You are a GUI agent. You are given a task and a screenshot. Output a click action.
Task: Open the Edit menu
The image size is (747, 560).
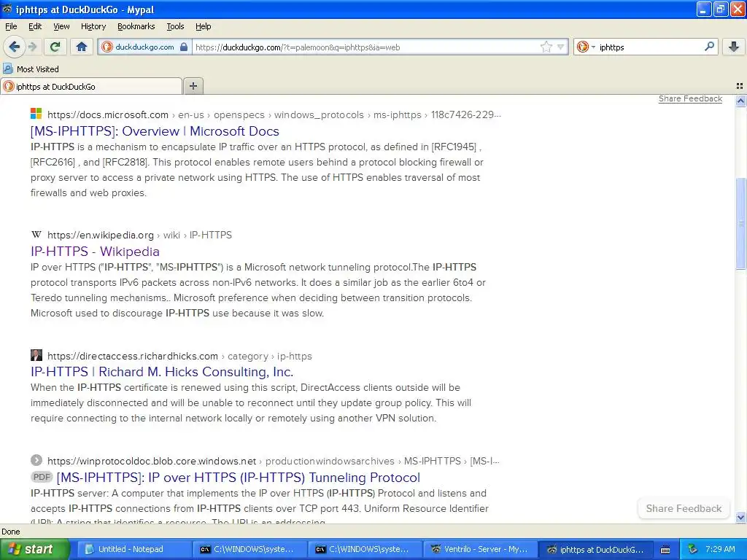point(35,26)
